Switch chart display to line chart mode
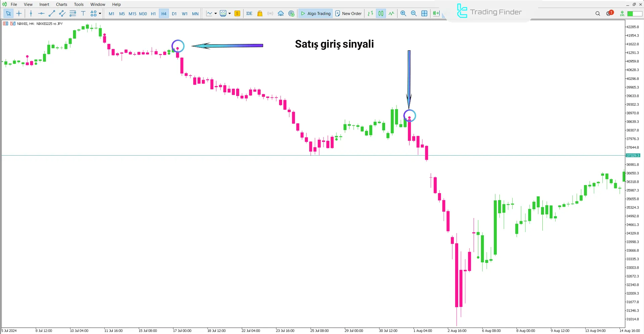Image resolution: width=644 pixels, height=334 pixels. pos(391,13)
